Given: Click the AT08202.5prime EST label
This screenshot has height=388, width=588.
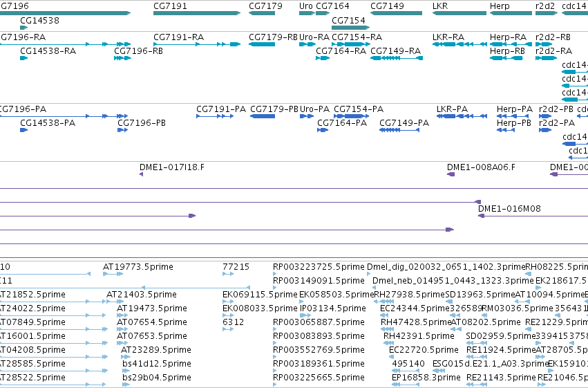Looking at the screenshot, I should tap(486, 322).
